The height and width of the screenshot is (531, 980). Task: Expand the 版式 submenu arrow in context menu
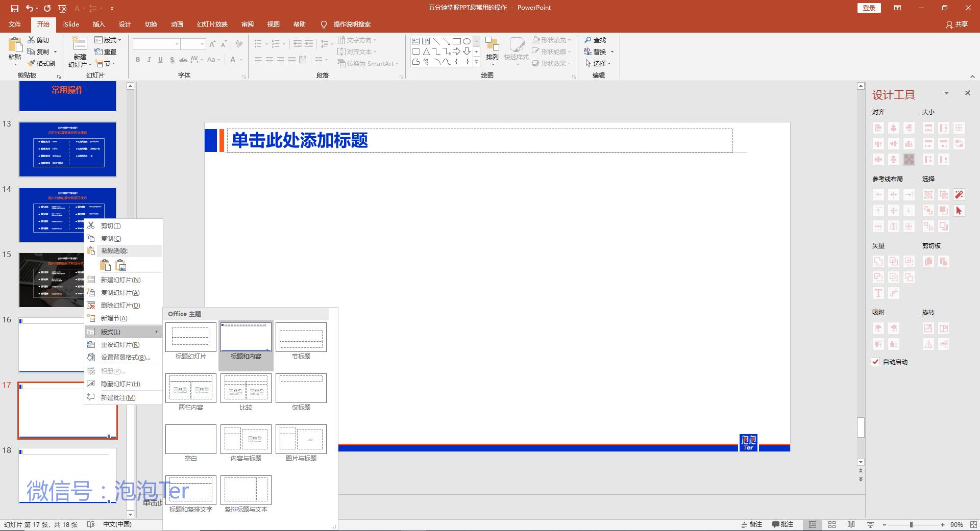156,332
